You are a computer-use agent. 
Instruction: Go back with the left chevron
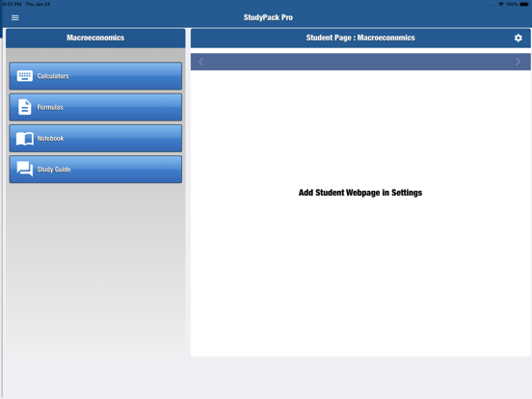pos(200,62)
